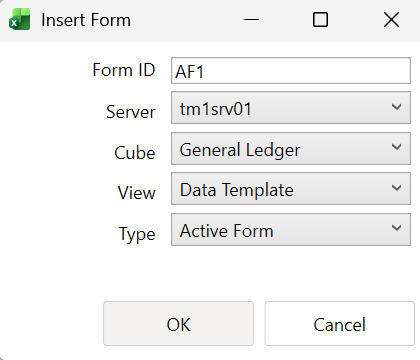Click the Excel icon in title bar
Image resolution: width=420 pixels, height=360 pixels.
19,20
